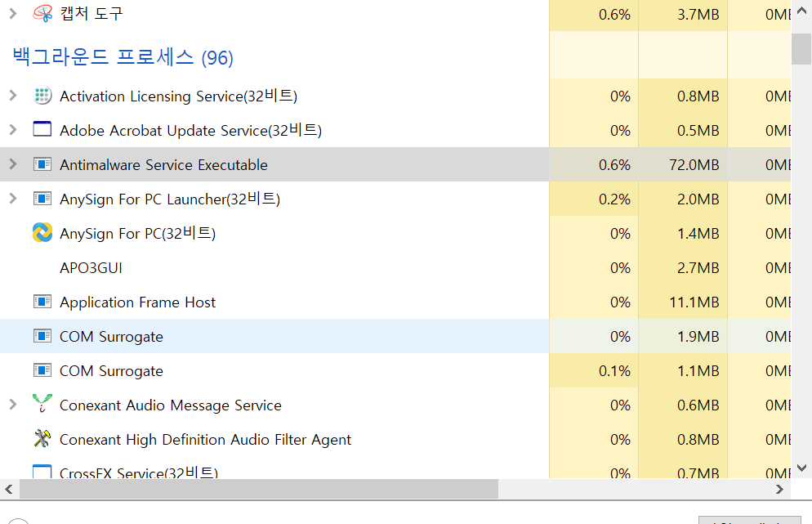The height and width of the screenshot is (524, 812).
Task: Expand Conexant Audio Message Service row
Action: [13, 405]
